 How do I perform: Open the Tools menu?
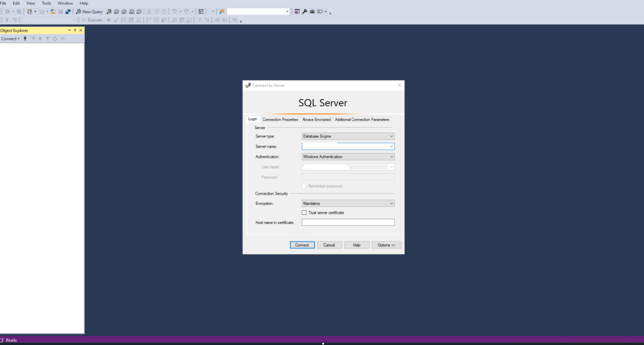coord(46,3)
